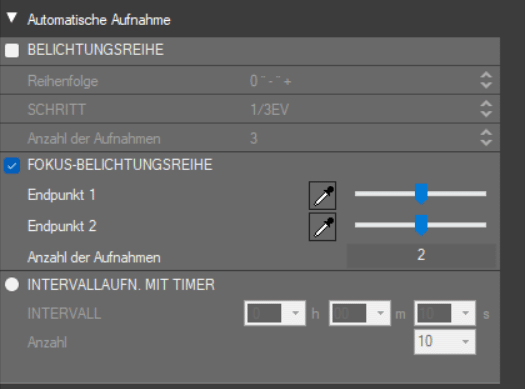Click the Reihenfolge label
The height and width of the screenshot is (389, 525).
pos(63,81)
